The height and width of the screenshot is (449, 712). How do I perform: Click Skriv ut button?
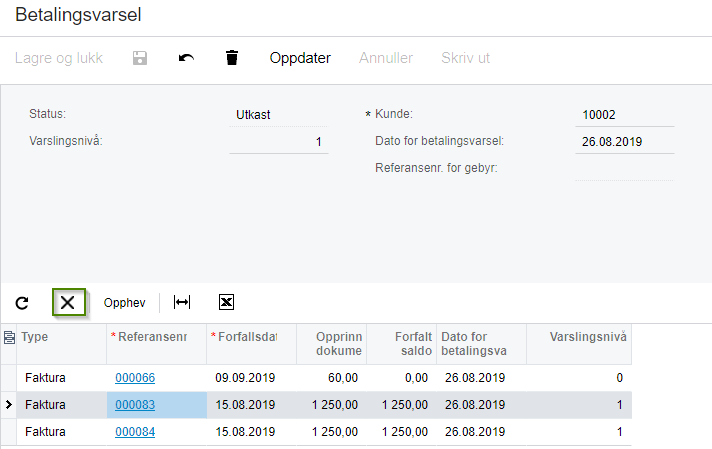coord(465,58)
